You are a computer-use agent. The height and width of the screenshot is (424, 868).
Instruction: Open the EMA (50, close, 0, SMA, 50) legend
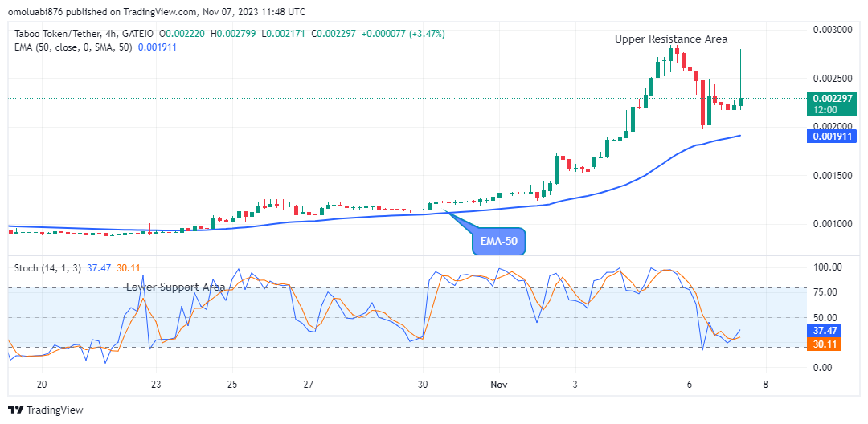coord(72,47)
